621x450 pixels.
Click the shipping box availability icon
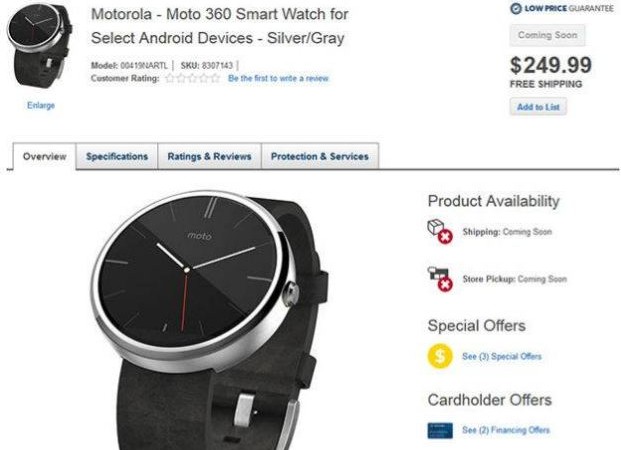pos(440,232)
